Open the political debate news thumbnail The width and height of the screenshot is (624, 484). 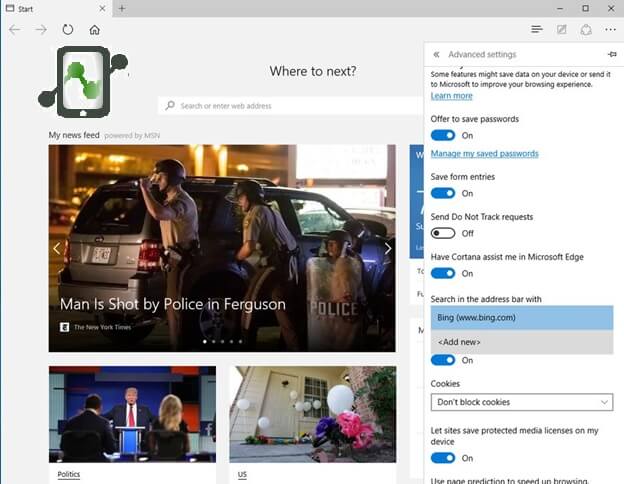[x=133, y=414]
